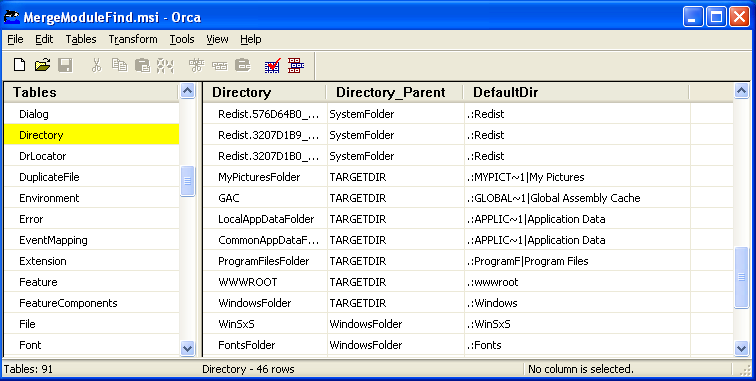Select the FeatureComponents table

92,303
